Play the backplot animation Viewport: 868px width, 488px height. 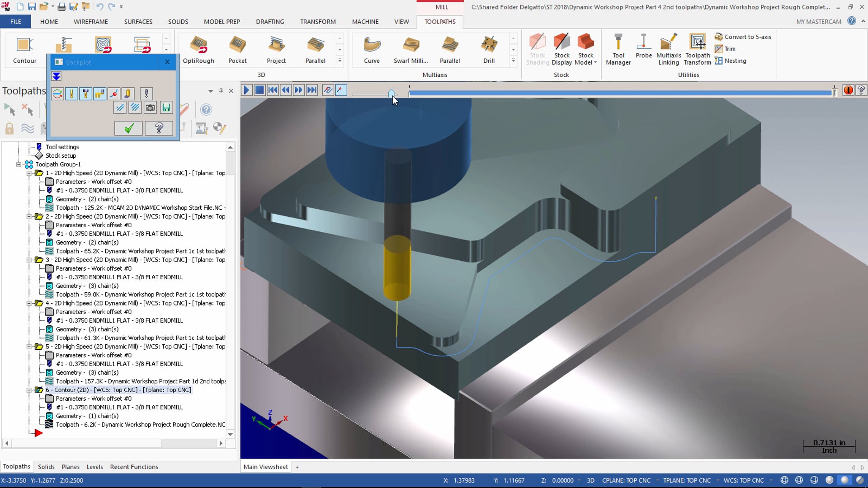246,90
